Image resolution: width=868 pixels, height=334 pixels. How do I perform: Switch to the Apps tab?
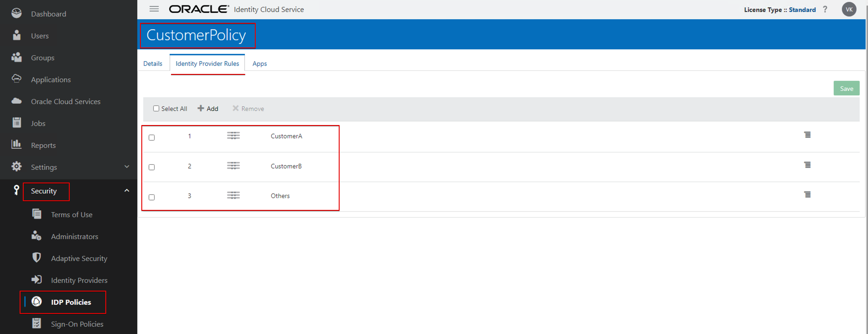[x=260, y=63]
